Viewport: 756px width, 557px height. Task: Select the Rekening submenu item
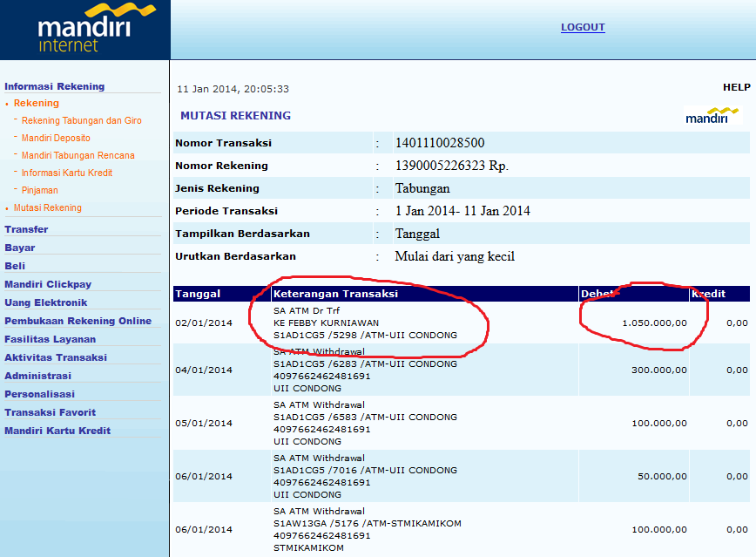point(37,103)
